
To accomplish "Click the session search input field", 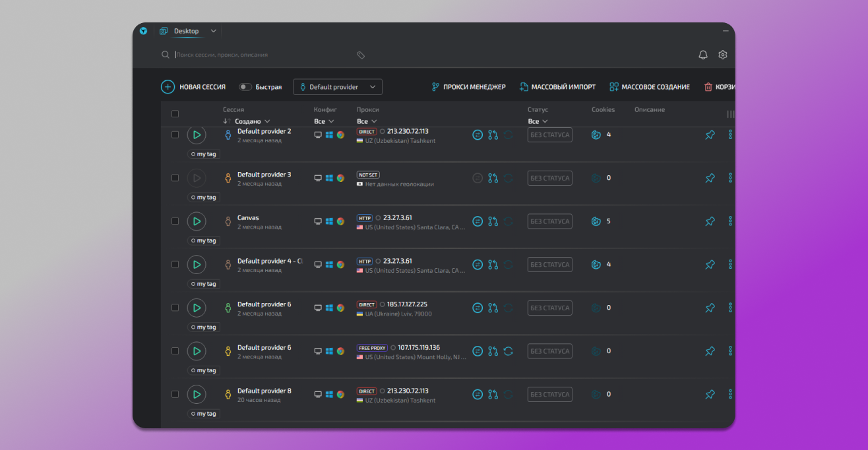I will 264,55.
